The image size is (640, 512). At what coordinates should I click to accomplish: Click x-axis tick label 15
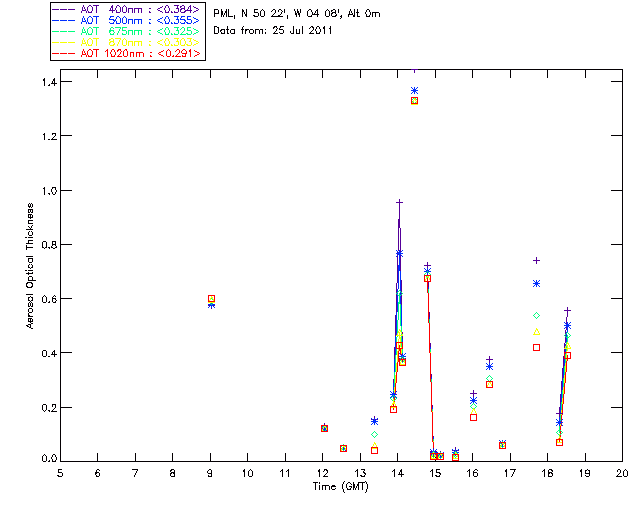(x=435, y=473)
